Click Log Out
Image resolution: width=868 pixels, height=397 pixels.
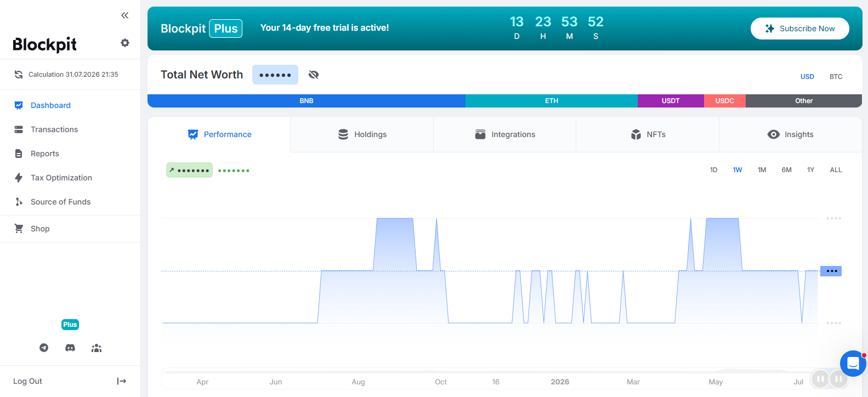pos(27,381)
